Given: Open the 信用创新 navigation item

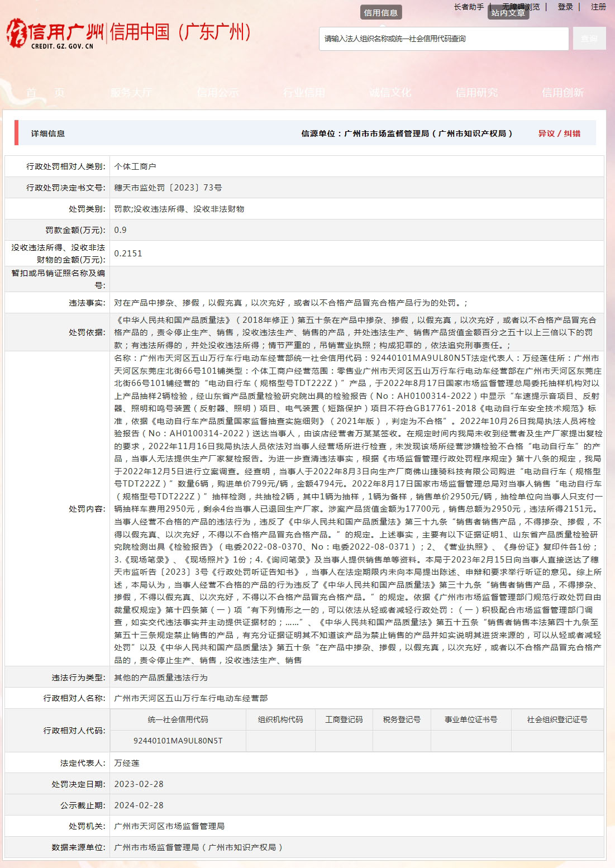Looking at the screenshot, I should (x=562, y=93).
